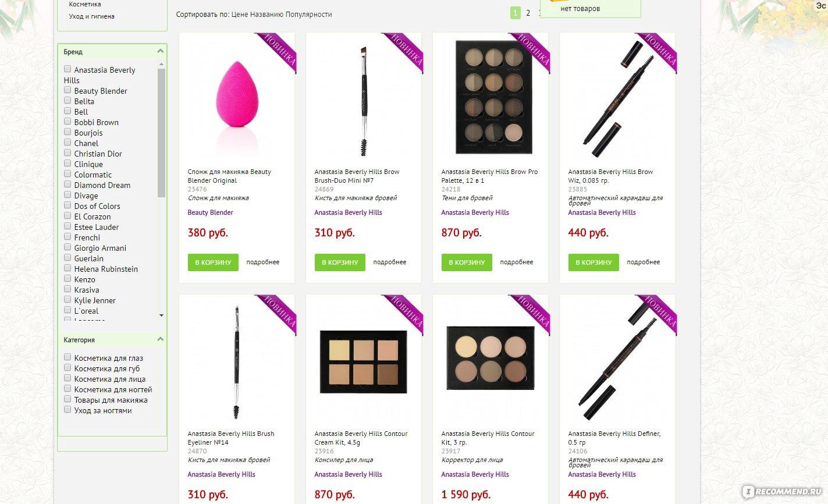Click the Contour Cream Kit palette image
The height and width of the screenshot is (504, 828).
coord(363,361)
